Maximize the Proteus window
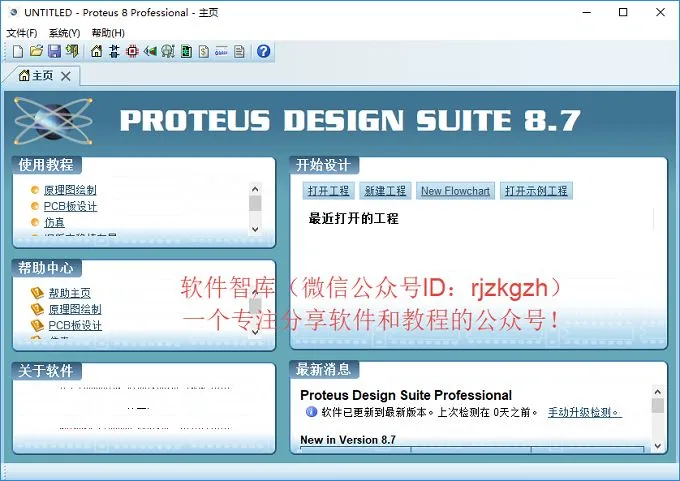The height and width of the screenshot is (481, 680). 623,12
